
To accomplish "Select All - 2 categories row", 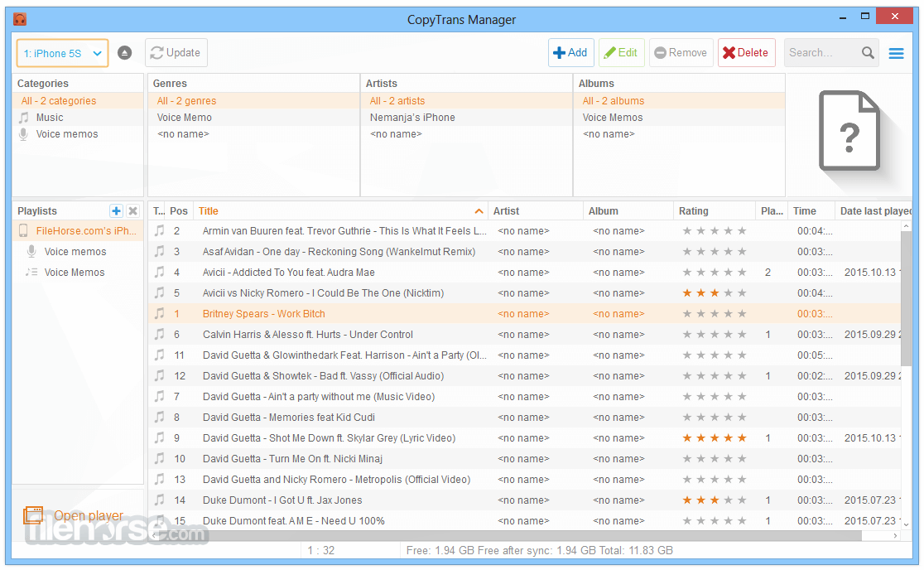I will [78, 101].
